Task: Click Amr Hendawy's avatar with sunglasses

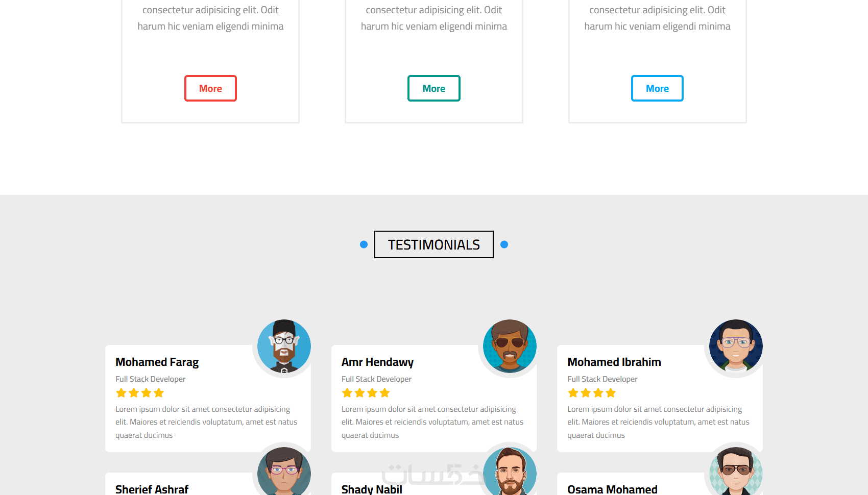Action: coord(510,346)
